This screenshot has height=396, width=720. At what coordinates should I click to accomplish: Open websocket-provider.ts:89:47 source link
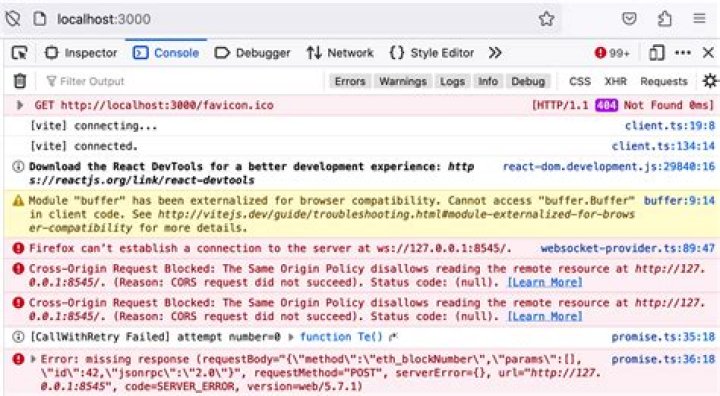point(628,248)
